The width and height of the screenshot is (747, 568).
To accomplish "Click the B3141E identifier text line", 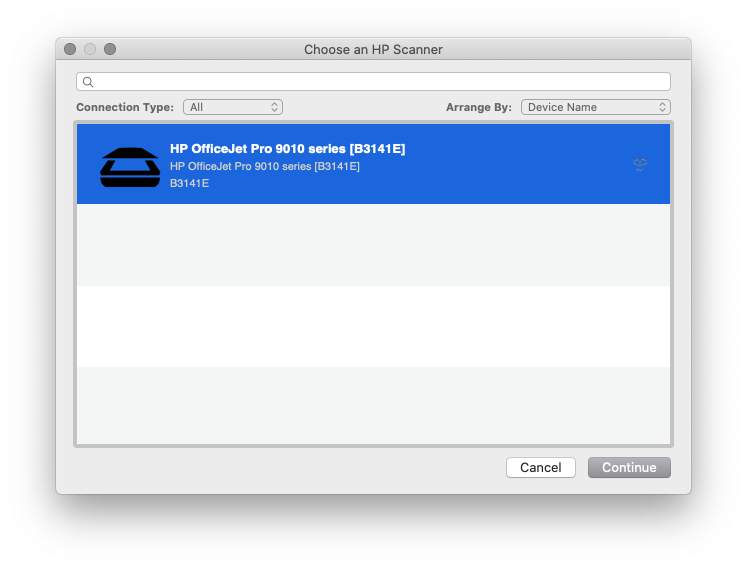I will (190, 183).
